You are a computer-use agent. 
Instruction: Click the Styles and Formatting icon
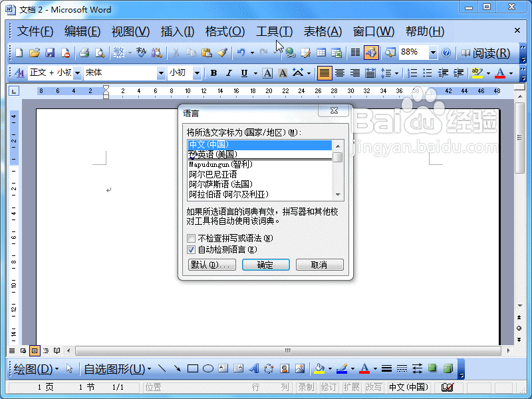click(x=19, y=73)
